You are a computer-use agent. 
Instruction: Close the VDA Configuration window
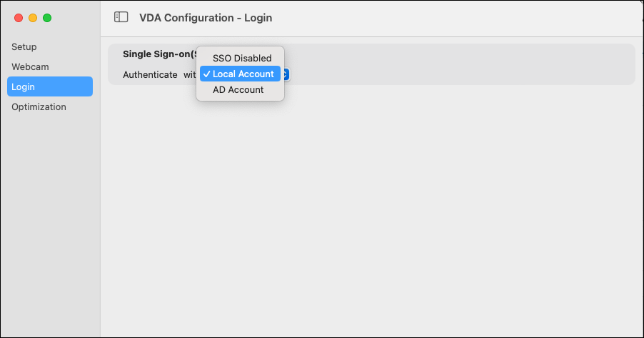(19, 17)
